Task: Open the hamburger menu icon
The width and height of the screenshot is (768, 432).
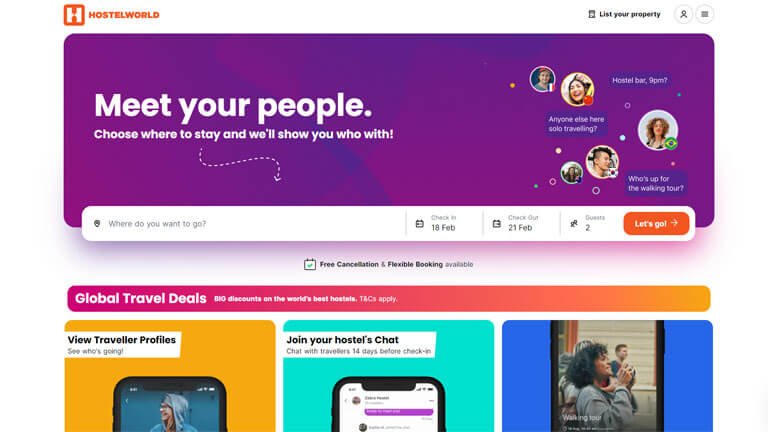Action: [704, 14]
